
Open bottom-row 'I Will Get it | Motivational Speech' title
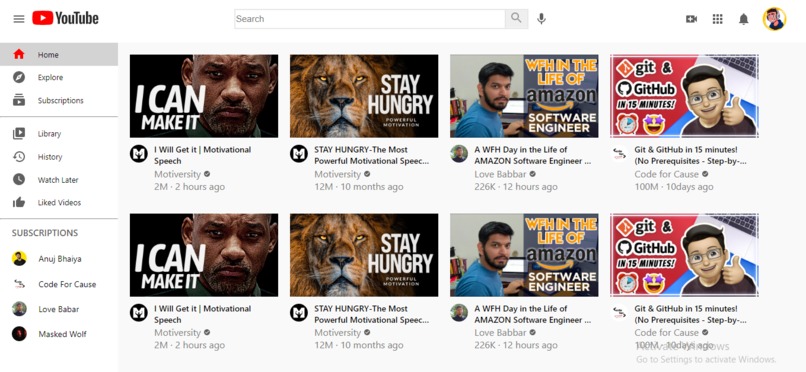(203, 314)
